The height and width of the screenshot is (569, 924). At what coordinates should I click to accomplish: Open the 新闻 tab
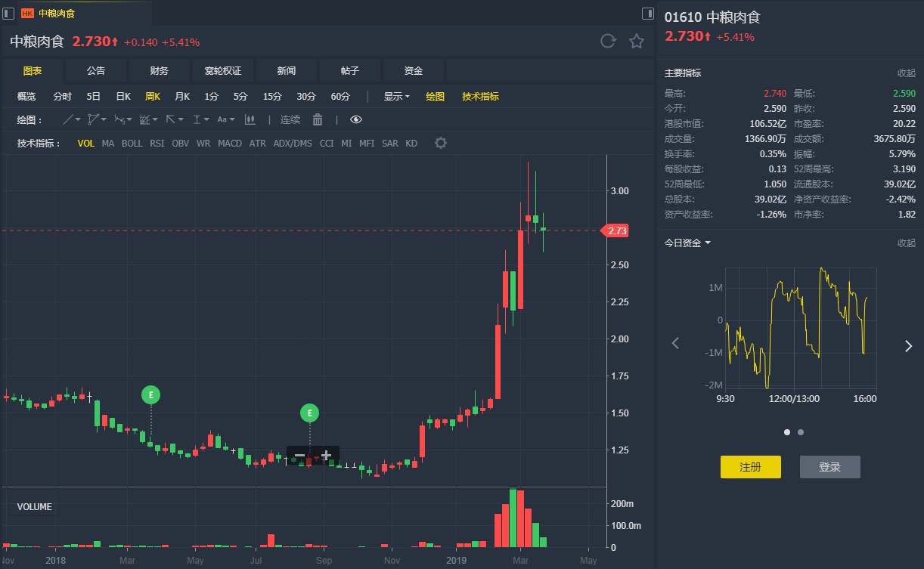click(287, 71)
